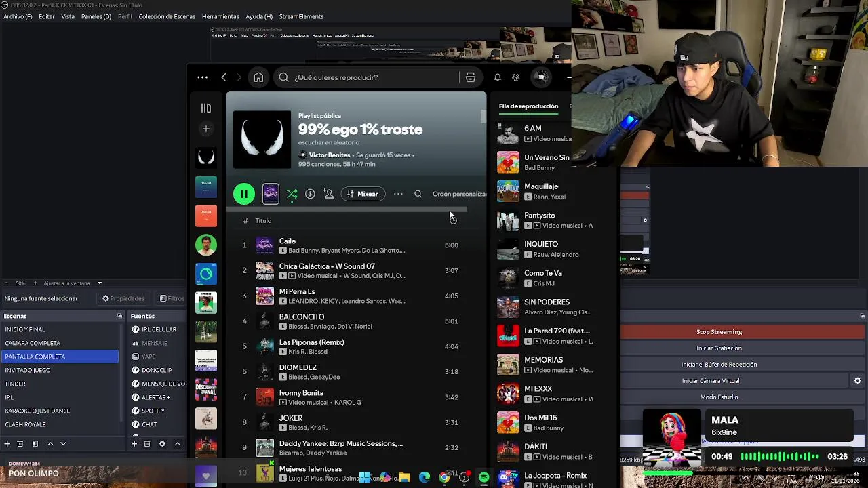
Task: Select the SPOTIFY source in Fuentes
Action: pyautogui.click(x=153, y=411)
